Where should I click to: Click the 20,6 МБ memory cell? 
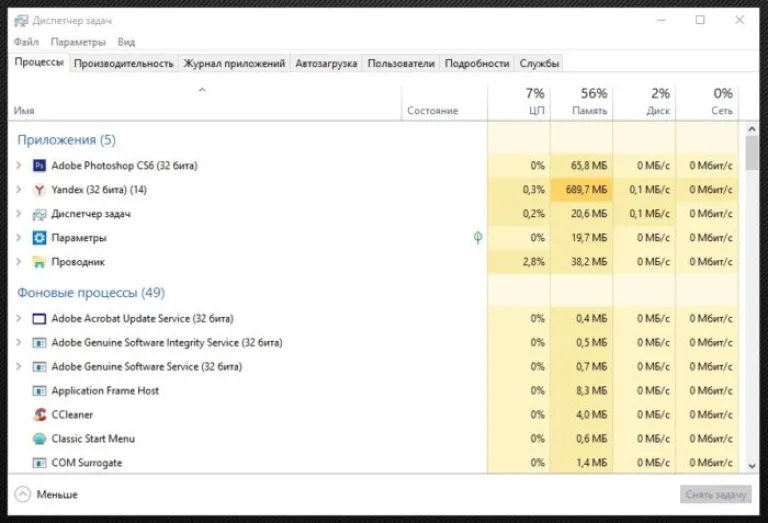[x=581, y=214]
